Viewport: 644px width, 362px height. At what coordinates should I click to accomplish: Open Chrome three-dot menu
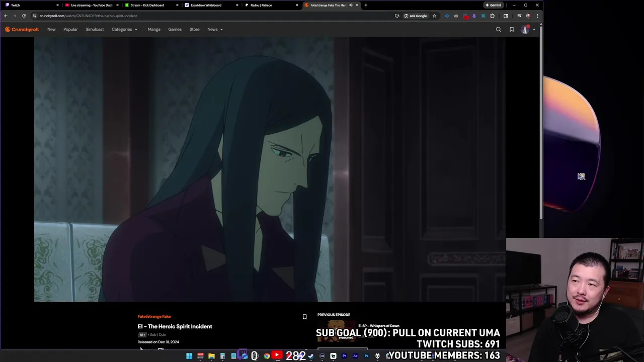coord(537,16)
